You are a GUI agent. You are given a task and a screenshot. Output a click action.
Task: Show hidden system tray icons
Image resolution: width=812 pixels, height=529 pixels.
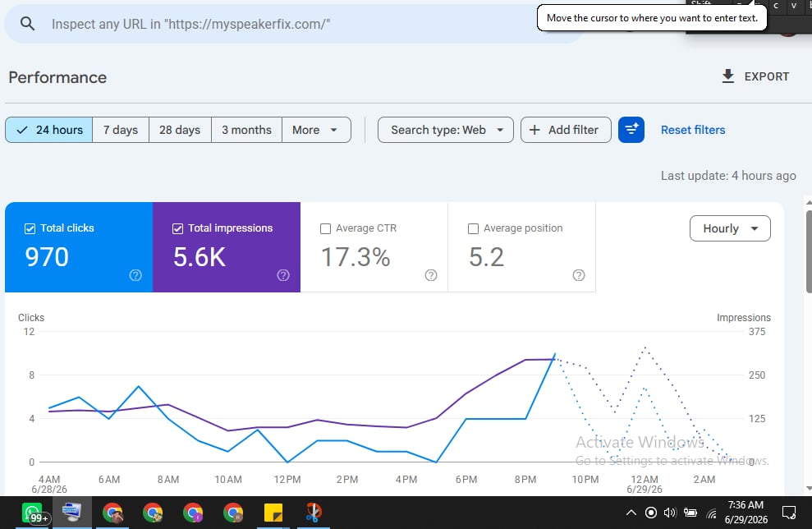pyautogui.click(x=631, y=513)
